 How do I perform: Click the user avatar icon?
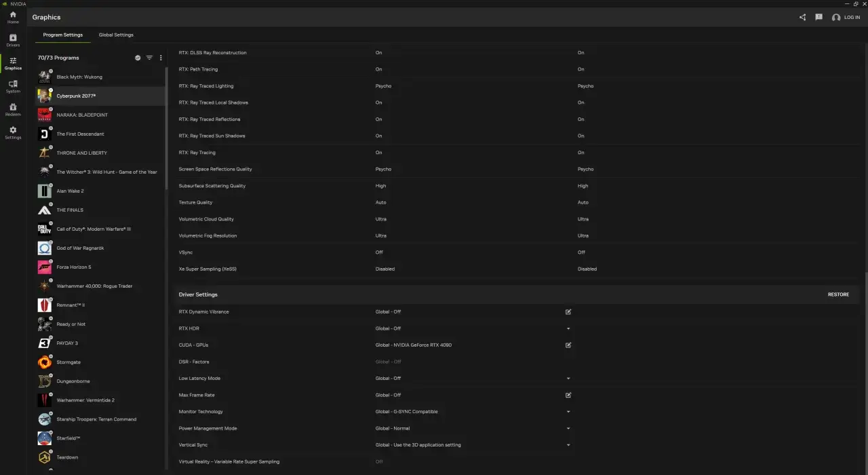point(836,18)
